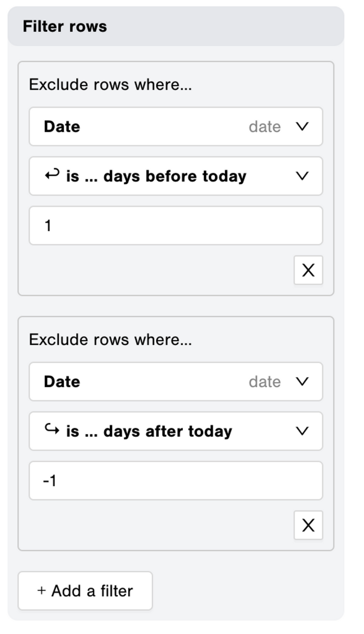Click the right-curved arrow icon beside days after today
Viewport: 364px width, 634px height.
52,429
